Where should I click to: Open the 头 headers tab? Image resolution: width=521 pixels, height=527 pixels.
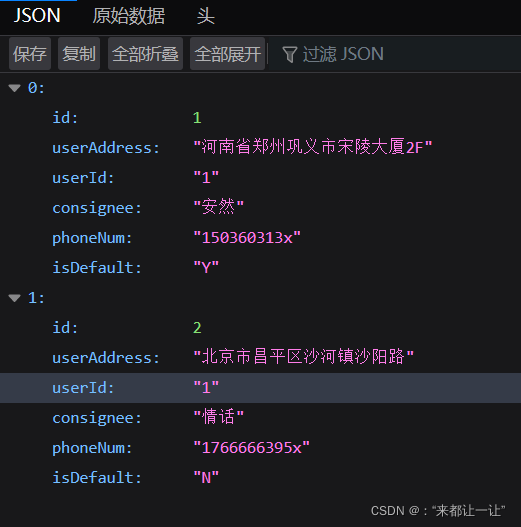[x=205, y=16]
